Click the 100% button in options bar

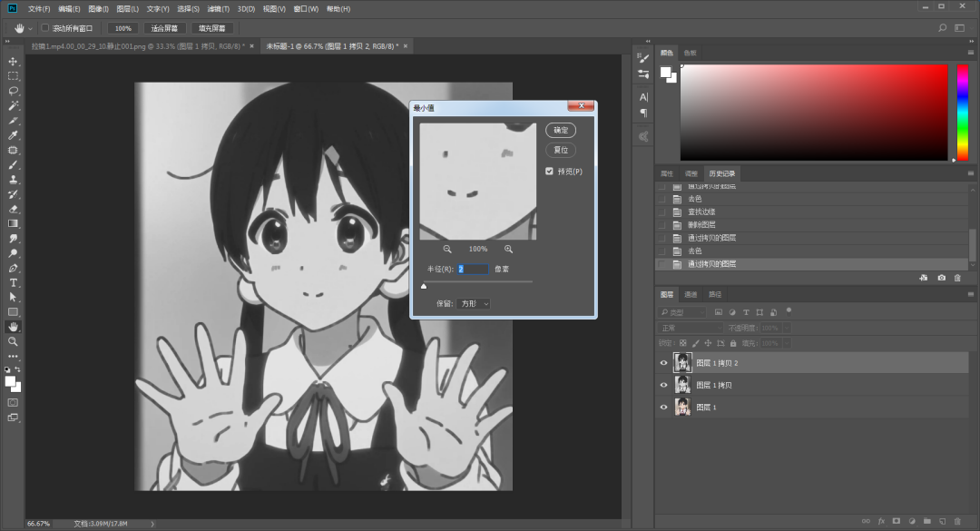click(x=123, y=28)
